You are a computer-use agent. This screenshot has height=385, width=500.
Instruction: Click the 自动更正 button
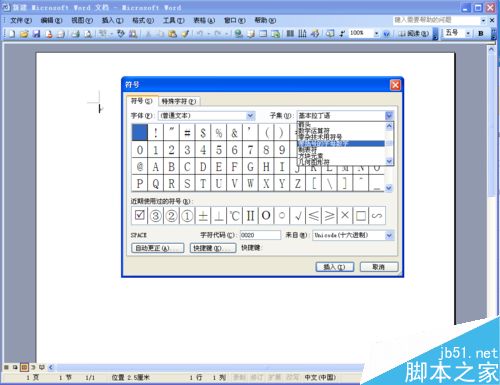157,248
